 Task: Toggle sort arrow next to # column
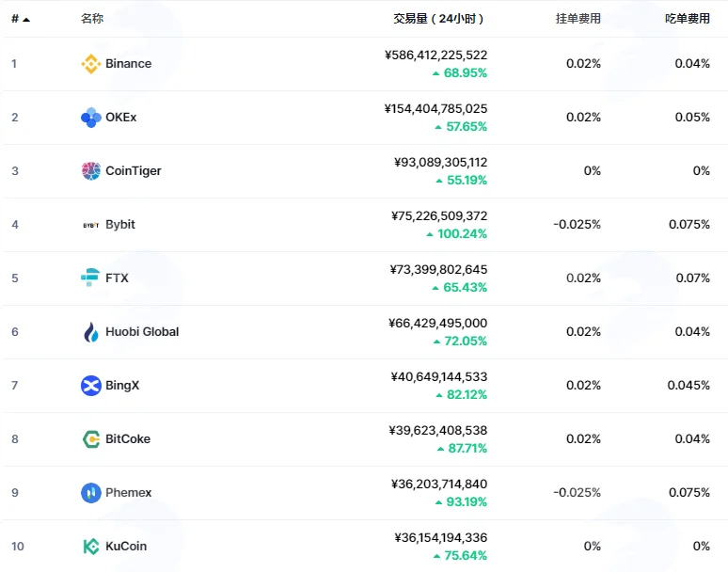[26, 20]
